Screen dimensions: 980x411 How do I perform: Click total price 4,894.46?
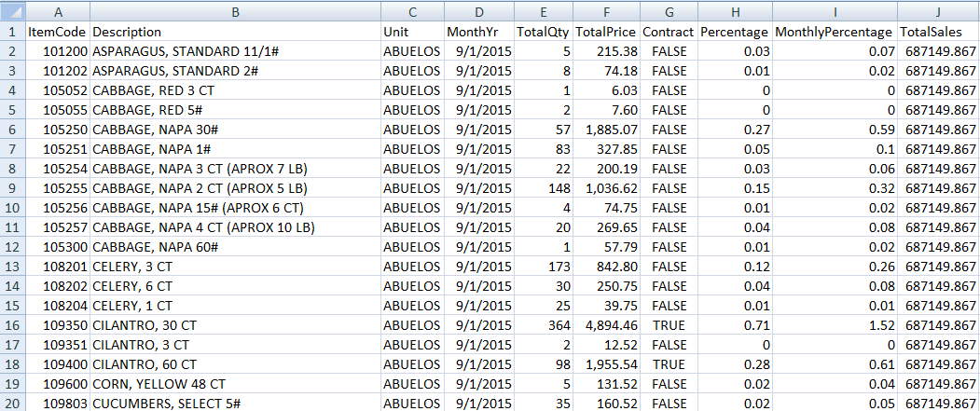coord(607,325)
